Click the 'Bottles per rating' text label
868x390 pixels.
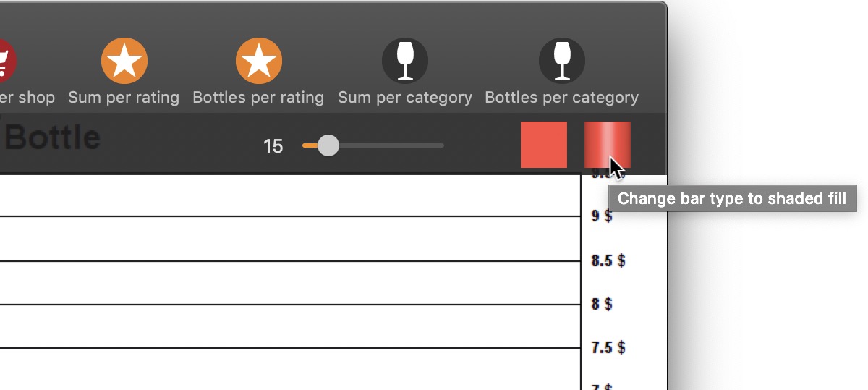(x=258, y=97)
